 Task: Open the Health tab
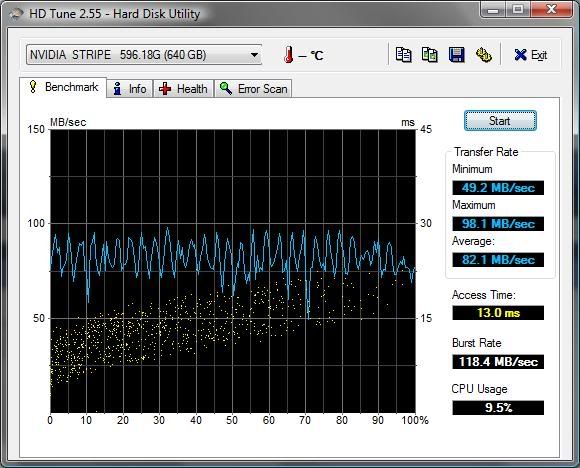(183, 89)
